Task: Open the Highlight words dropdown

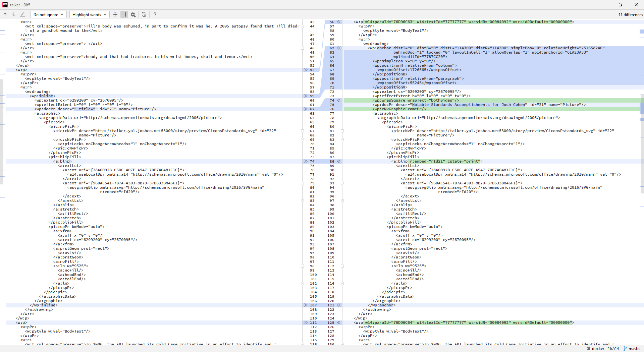Action: click(x=89, y=14)
